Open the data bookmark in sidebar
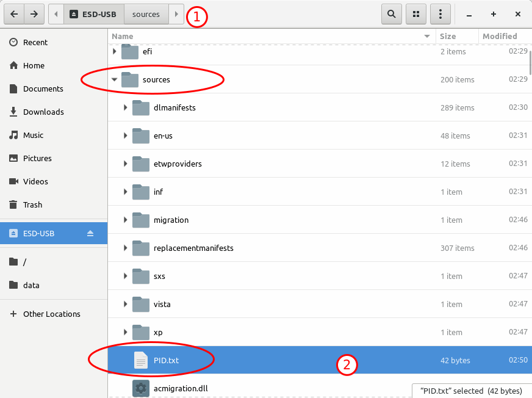The width and height of the screenshot is (532, 398). [x=54, y=285]
